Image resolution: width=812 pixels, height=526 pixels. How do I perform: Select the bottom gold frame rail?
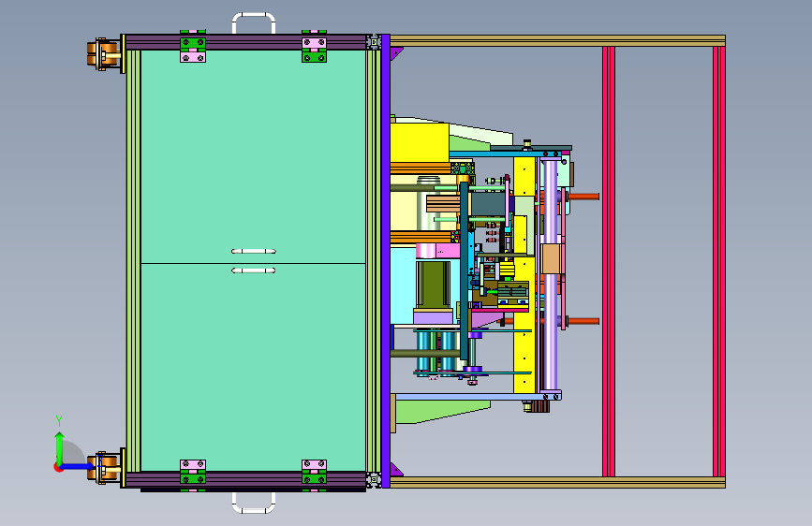tap(558, 483)
